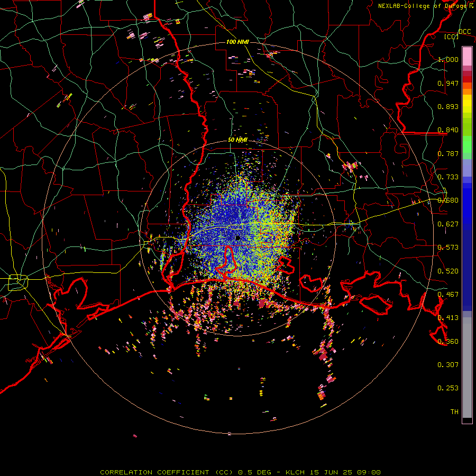Click the 0.573 scale label

click(x=448, y=248)
